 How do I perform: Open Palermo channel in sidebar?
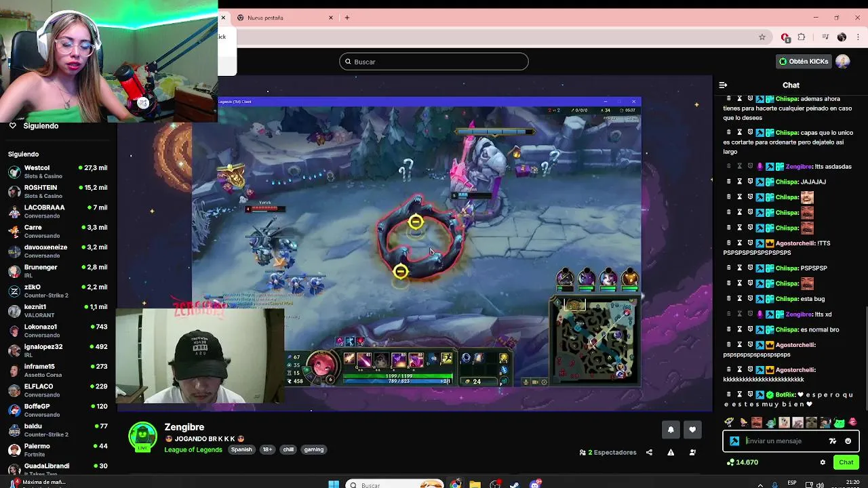(58, 449)
